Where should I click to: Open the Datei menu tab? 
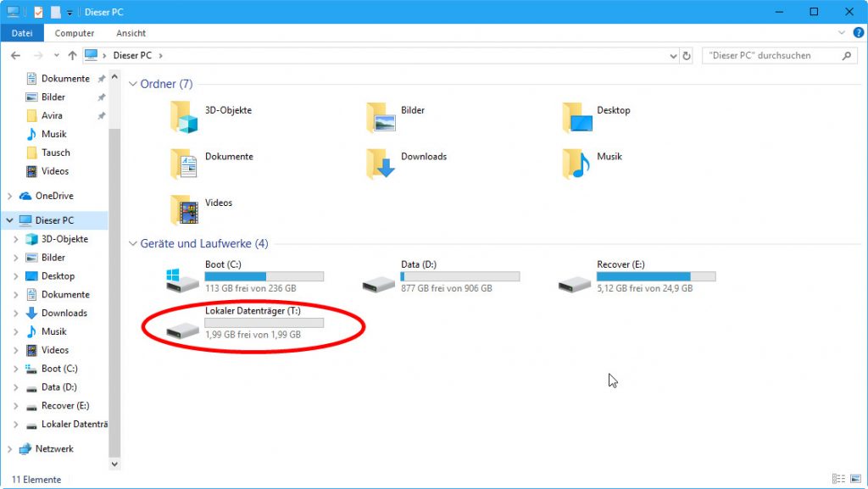[x=22, y=33]
